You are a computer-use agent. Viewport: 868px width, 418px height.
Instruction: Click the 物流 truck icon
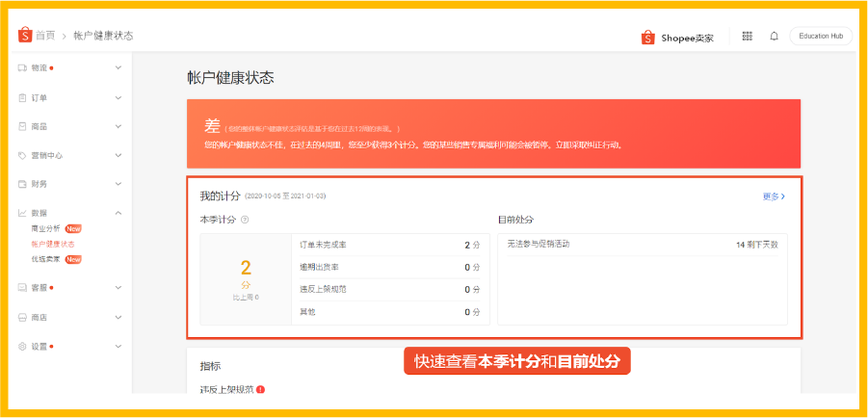23,68
